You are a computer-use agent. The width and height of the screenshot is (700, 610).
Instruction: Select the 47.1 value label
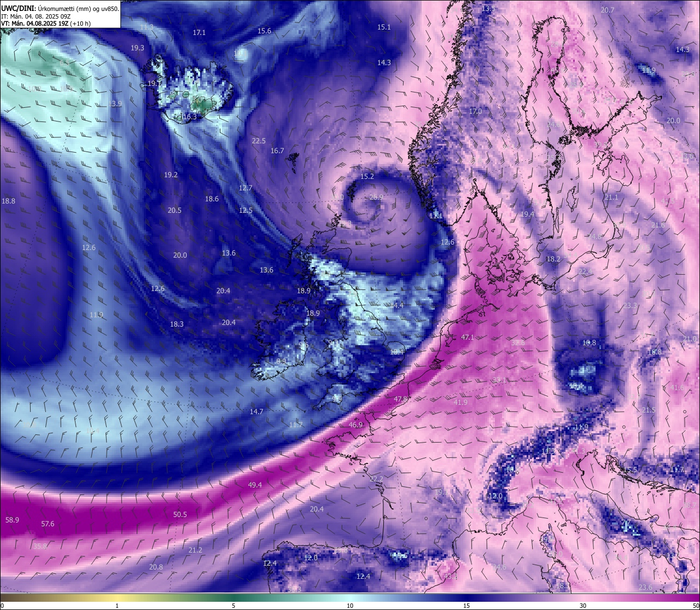tap(468, 338)
